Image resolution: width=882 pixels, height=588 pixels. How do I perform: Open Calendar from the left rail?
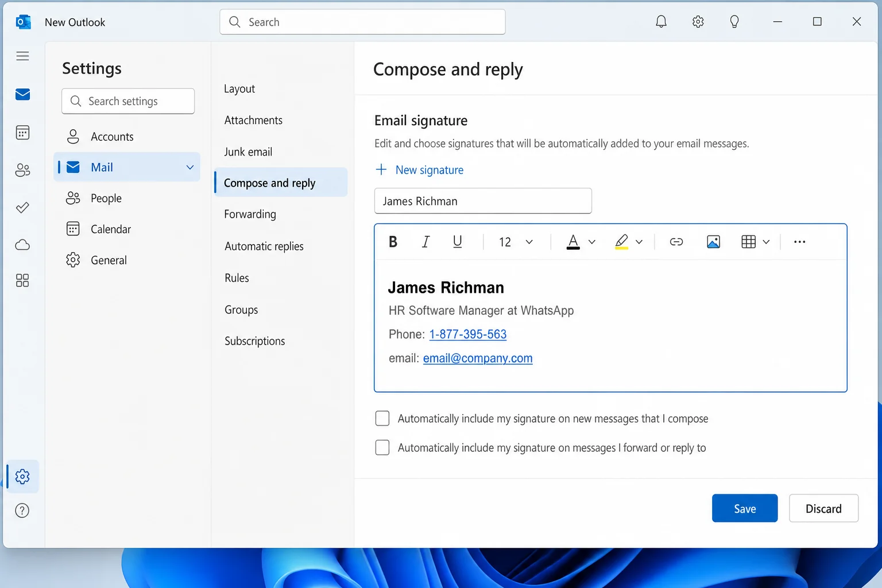tap(22, 133)
